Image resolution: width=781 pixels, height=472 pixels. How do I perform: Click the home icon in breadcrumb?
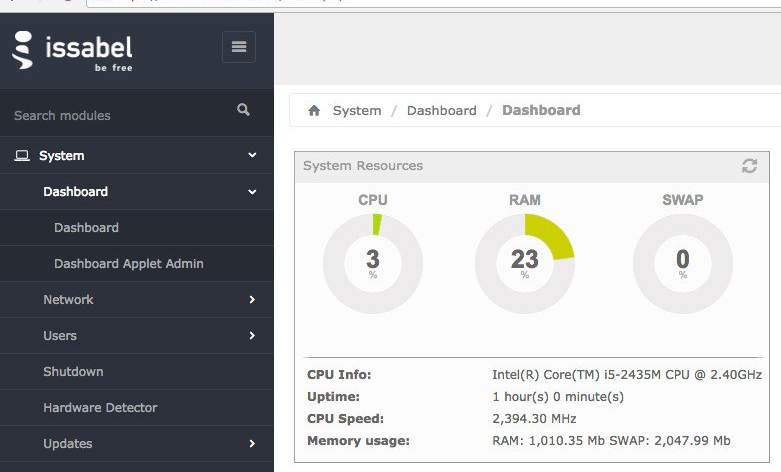coord(314,111)
